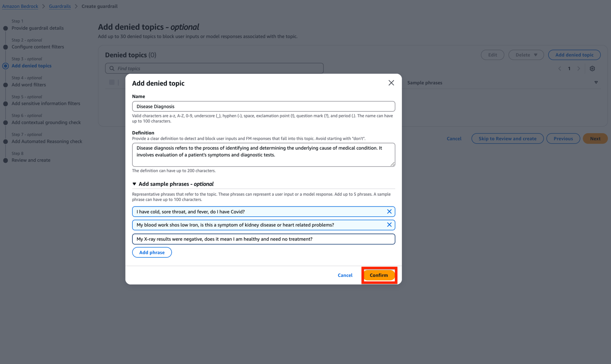Remove the Covid sample phrase via its X
This screenshot has height=364, width=611.
(389, 211)
